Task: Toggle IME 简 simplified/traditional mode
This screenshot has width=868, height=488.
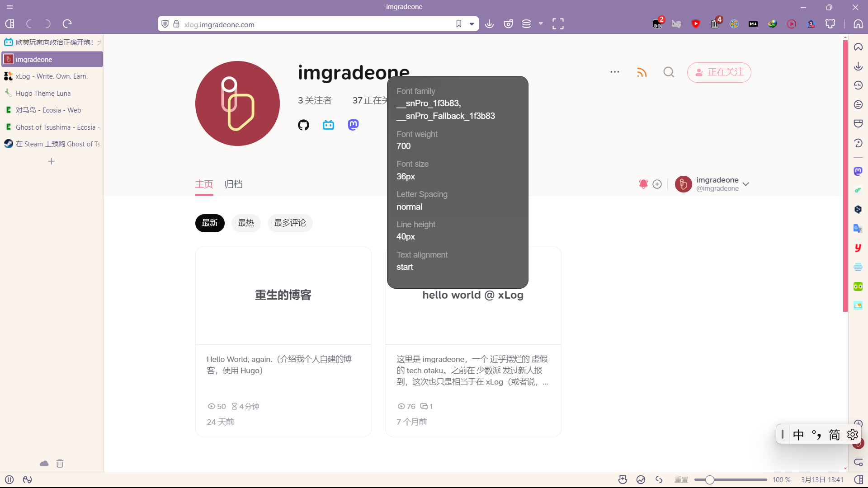Action: point(835,435)
